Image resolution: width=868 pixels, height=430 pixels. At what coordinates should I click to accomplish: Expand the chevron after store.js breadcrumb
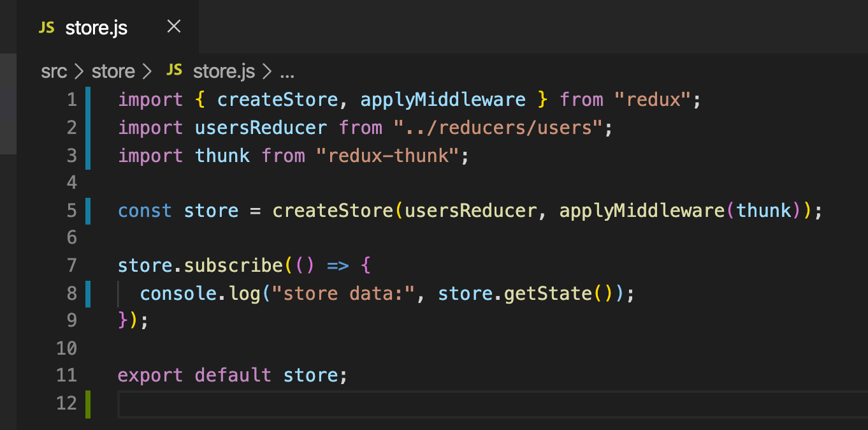coord(267,71)
